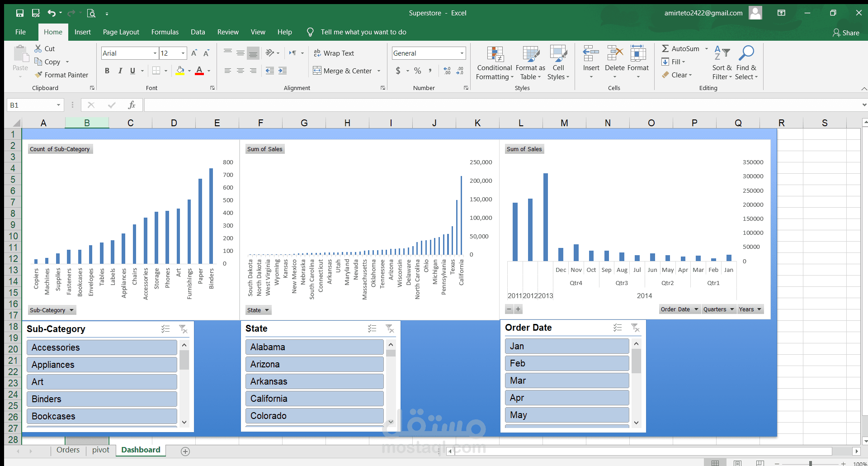Toggle multi-select on Order Date slicer

[618, 328]
